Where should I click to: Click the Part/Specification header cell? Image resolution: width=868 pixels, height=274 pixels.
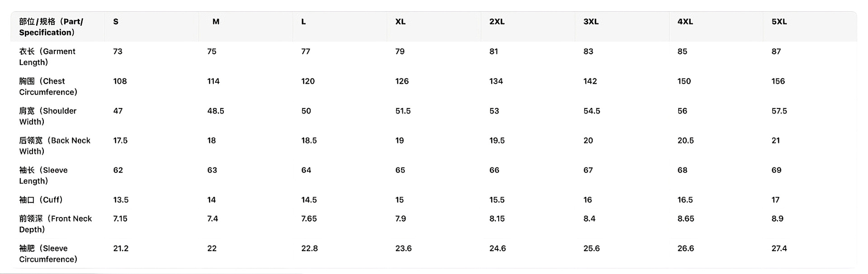pos(51,27)
